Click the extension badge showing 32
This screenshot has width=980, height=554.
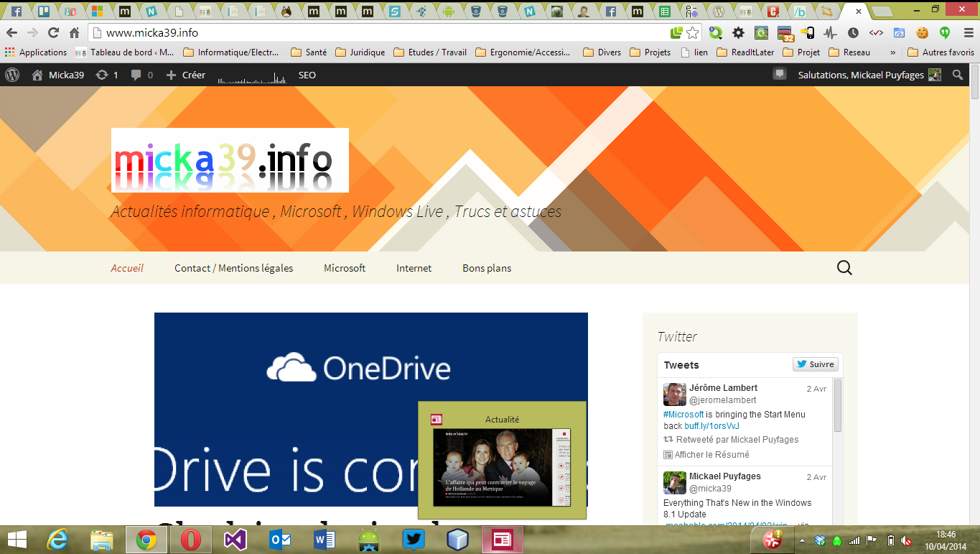click(785, 33)
